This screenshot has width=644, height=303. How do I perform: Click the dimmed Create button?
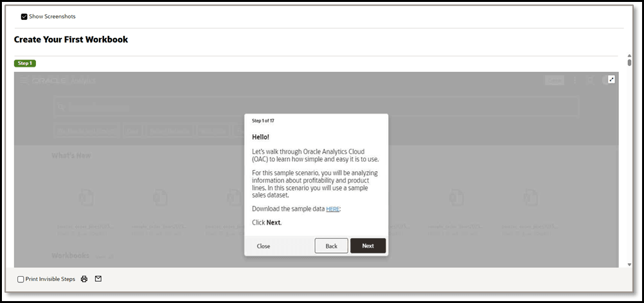555,80
